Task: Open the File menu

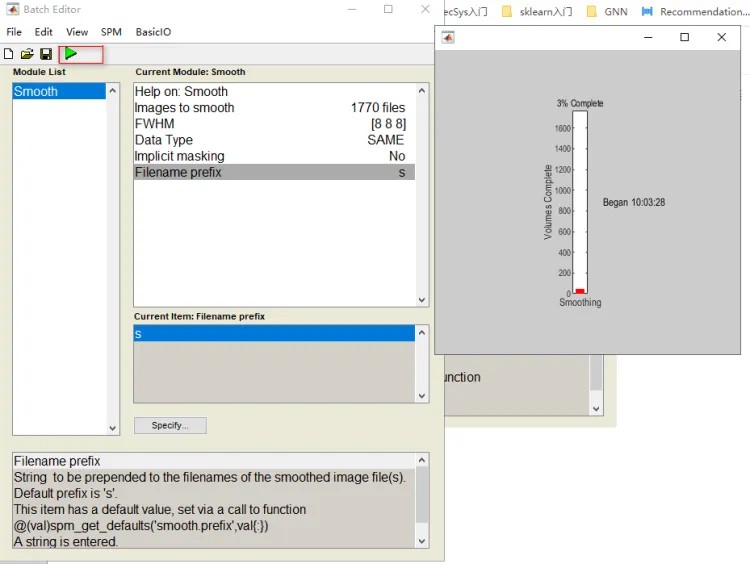Action: coord(14,32)
